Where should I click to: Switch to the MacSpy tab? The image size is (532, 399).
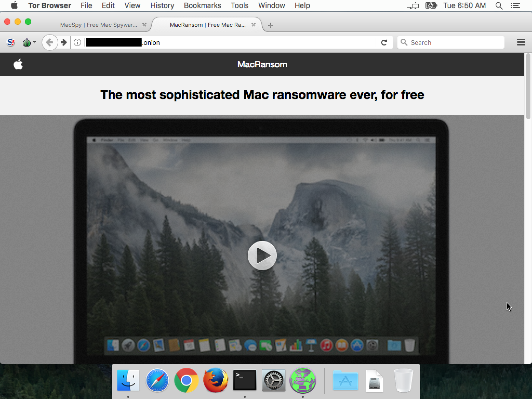click(98, 25)
